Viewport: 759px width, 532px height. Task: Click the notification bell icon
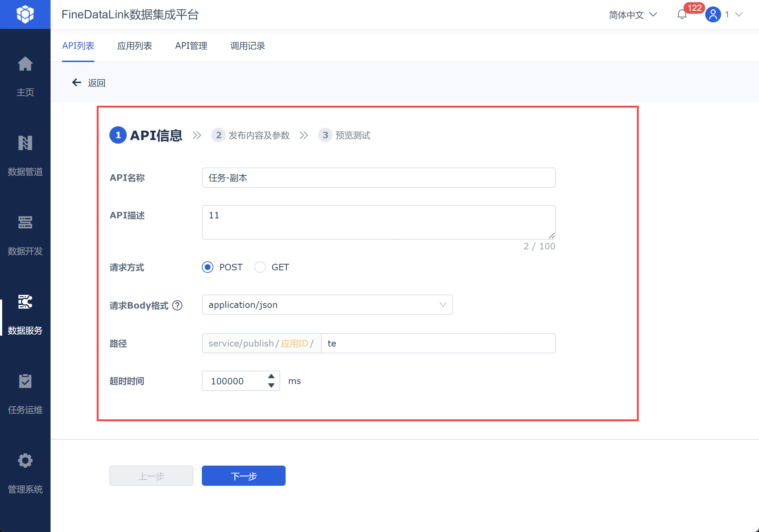pyautogui.click(x=682, y=15)
